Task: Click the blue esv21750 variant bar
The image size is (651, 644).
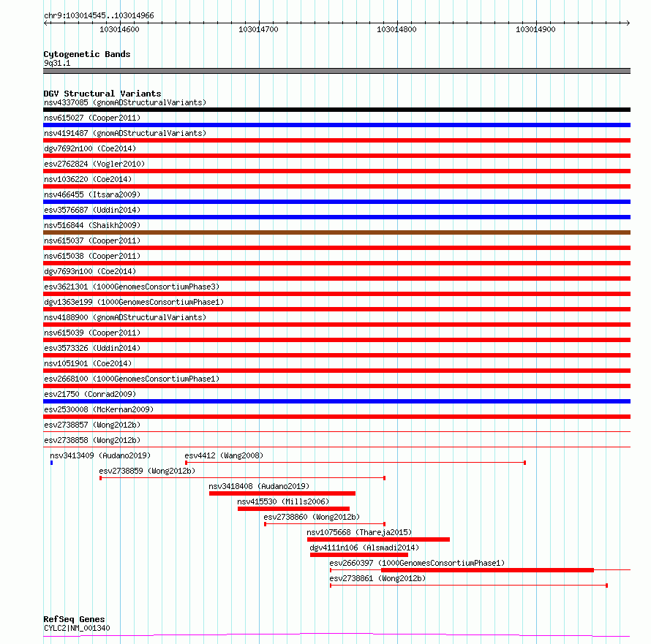Action: pyautogui.click(x=336, y=401)
